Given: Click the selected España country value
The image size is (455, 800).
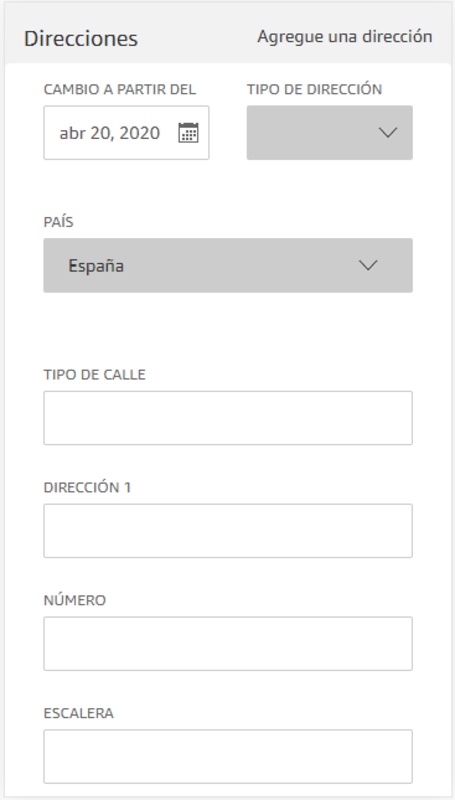Looking at the screenshot, I should [96, 266].
